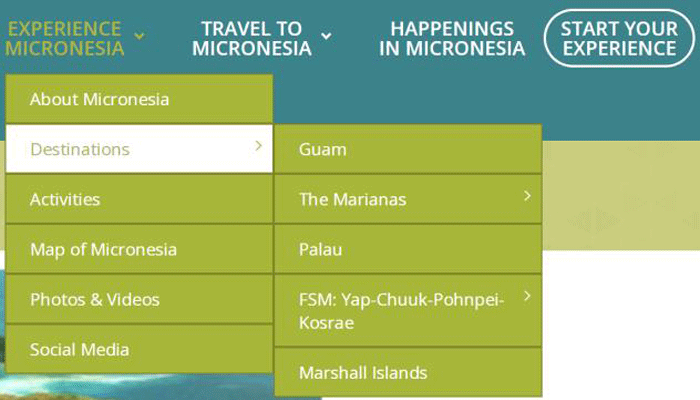
Task: Select Destinations menu item
Action: (139, 149)
